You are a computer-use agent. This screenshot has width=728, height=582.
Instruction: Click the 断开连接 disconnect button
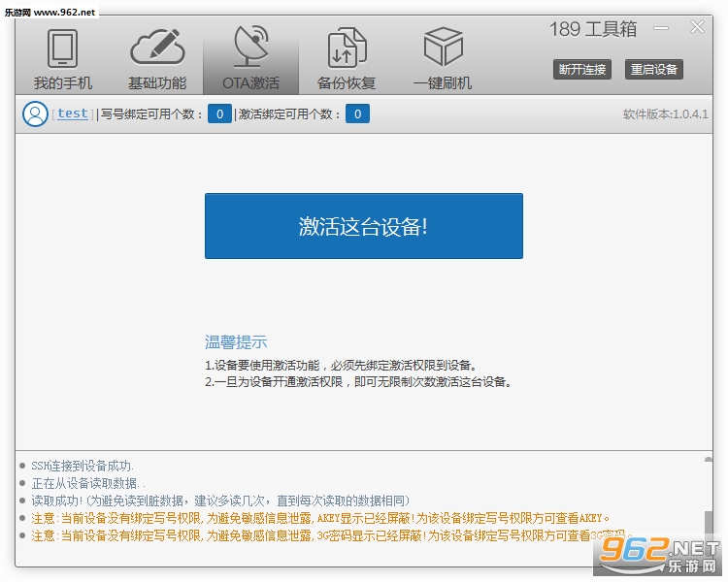point(582,69)
